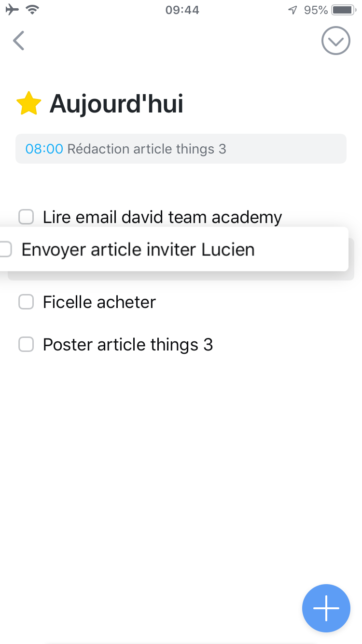Image resolution: width=362 pixels, height=644 pixels.
Task: Check the "Ficelle acheter" checkbox
Action: coord(26,302)
